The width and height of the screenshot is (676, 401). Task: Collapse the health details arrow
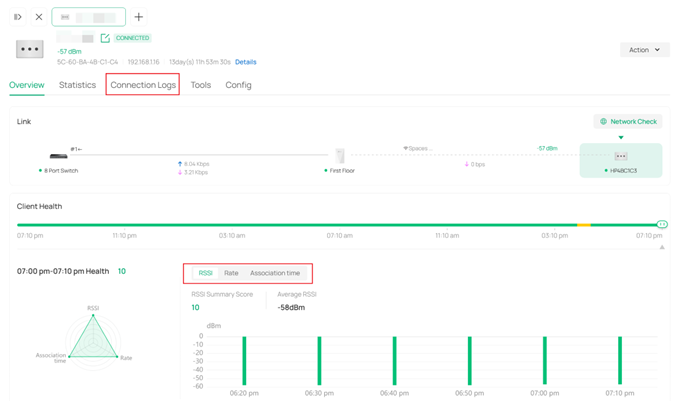coord(662,247)
